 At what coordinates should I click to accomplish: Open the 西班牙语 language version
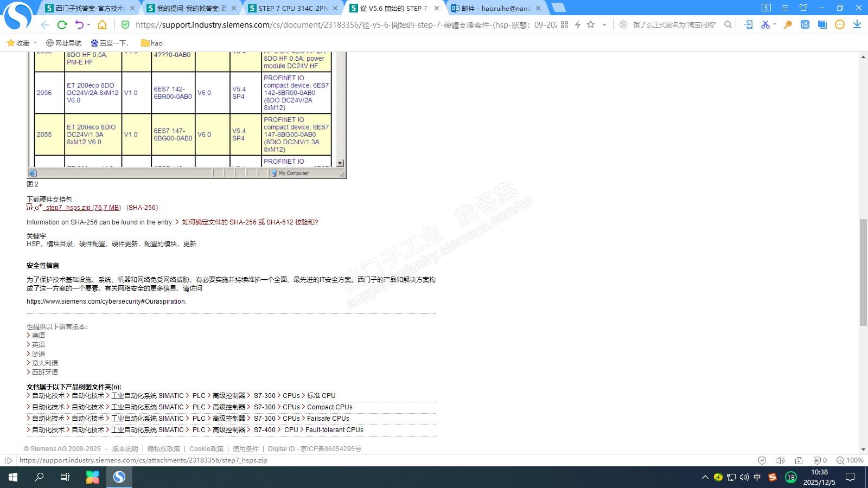pos(45,373)
